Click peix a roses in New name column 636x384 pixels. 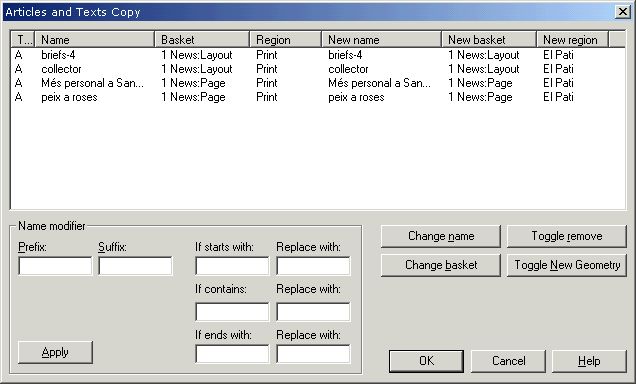pos(356,97)
